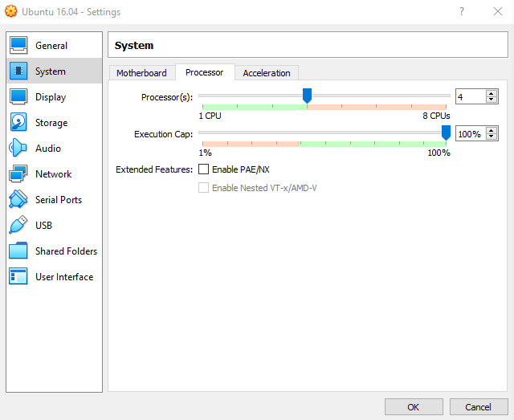Decrease execution cap with down arrow
This screenshot has height=420, width=514.
(491, 137)
